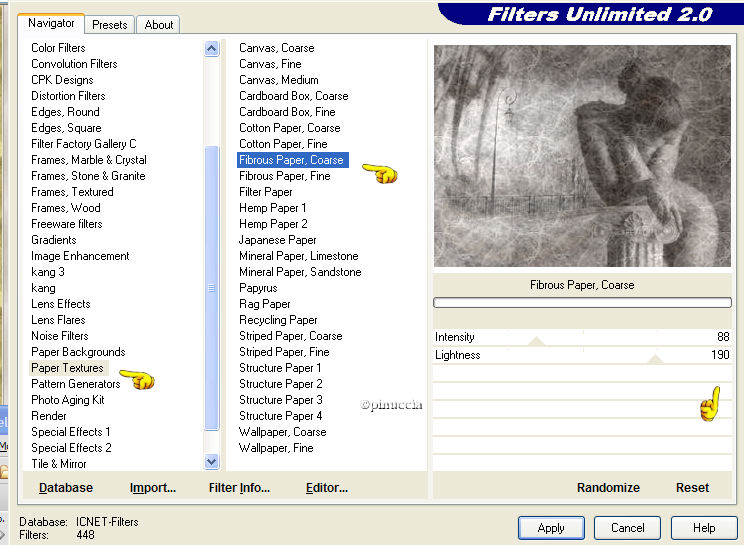
Task: Select the Lens Flares category
Action: [58, 320]
